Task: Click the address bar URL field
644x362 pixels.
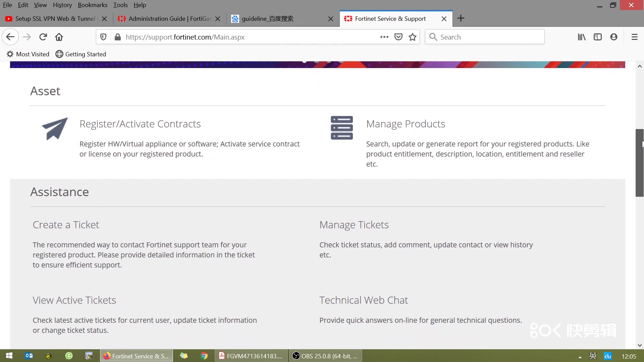Action: [x=185, y=37]
